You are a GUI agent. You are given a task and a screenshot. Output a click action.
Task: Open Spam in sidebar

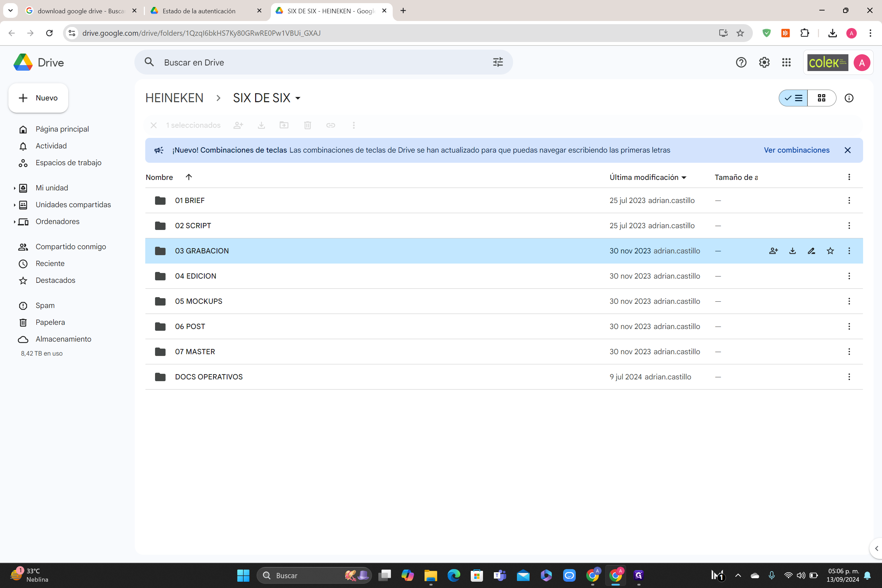(45, 306)
